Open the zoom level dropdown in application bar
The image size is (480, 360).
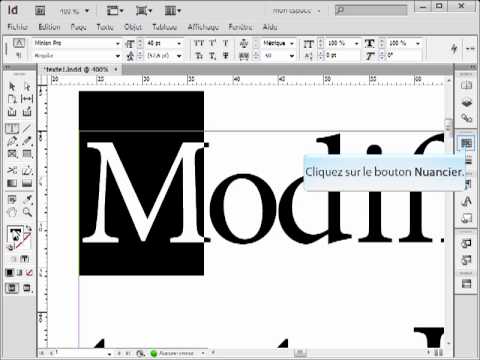coord(87,11)
